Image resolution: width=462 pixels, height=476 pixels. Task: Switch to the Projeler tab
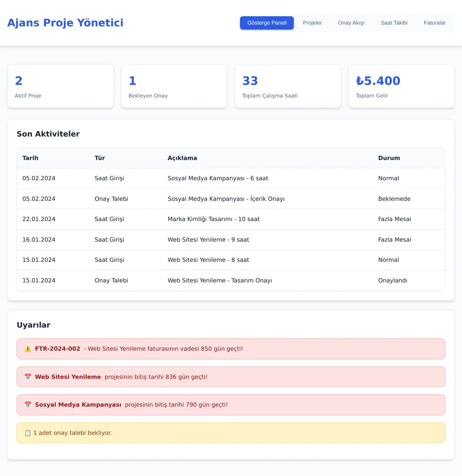[x=312, y=23]
